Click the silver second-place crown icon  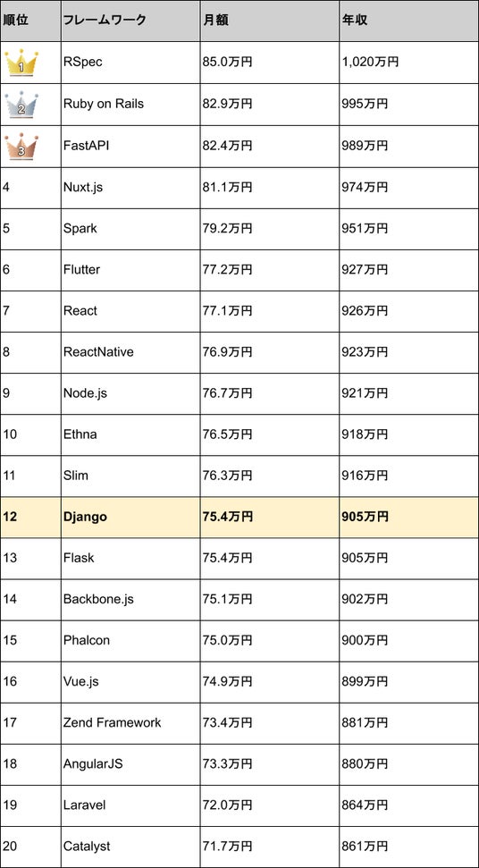(x=21, y=104)
